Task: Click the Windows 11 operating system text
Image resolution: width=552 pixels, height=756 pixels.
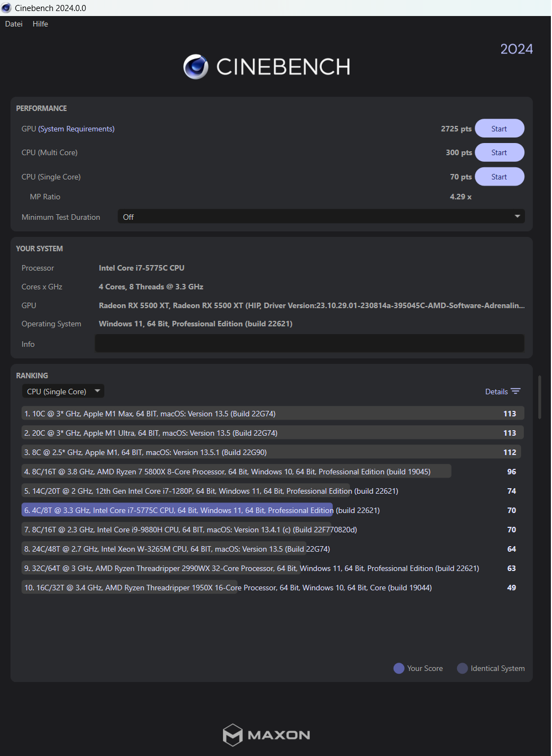Action: pyautogui.click(x=195, y=324)
